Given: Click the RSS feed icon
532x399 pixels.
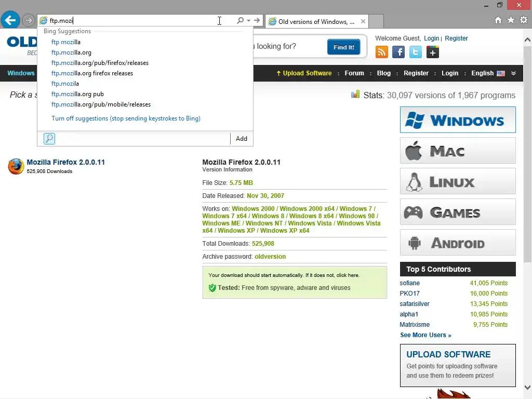Looking at the screenshot, I should coord(382,52).
